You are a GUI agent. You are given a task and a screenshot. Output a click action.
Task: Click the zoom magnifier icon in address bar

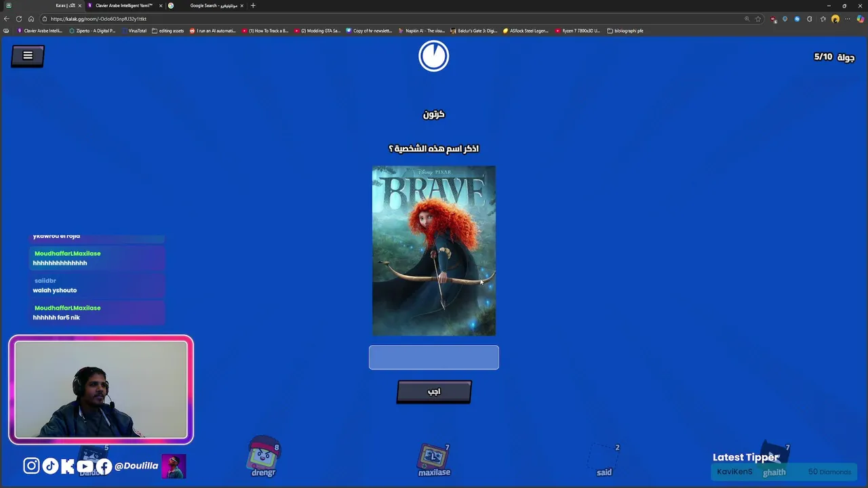pyautogui.click(x=747, y=19)
